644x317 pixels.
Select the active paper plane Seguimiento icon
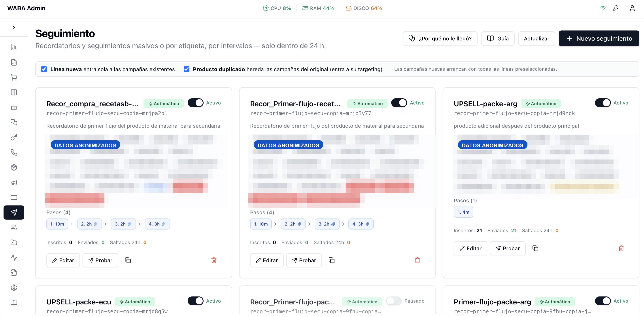pyautogui.click(x=14, y=213)
